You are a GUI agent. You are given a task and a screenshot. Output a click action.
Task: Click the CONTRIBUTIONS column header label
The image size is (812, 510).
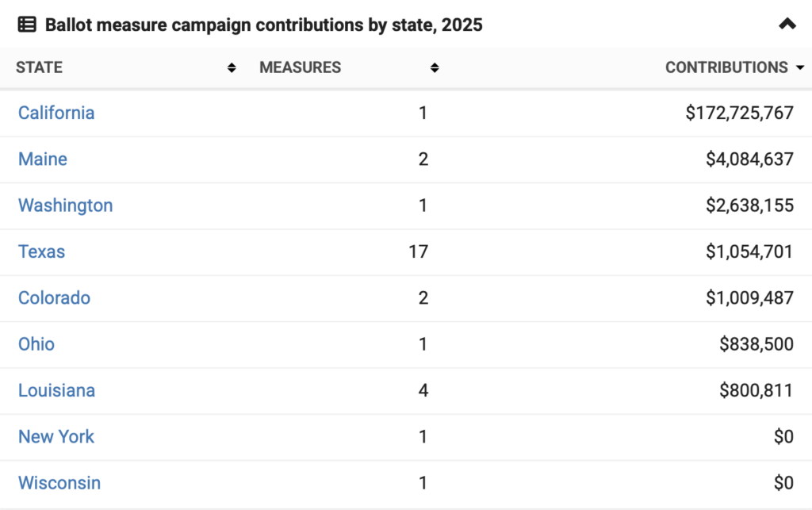[x=726, y=68]
